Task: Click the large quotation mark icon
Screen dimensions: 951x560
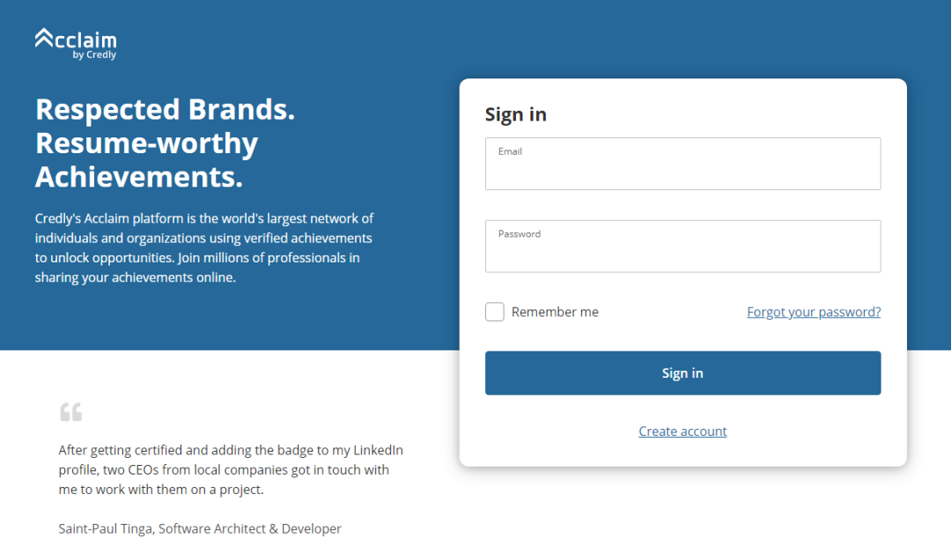Action: pyautogui.click(x=71, y=412)
